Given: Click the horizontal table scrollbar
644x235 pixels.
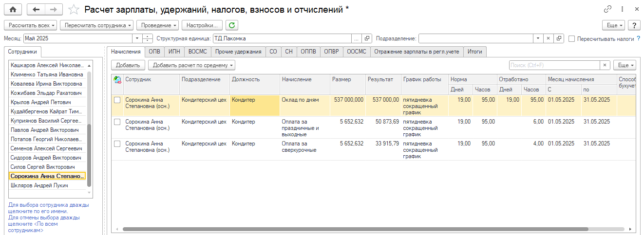Looking at the screenshot, I should [x=356, y=229].
